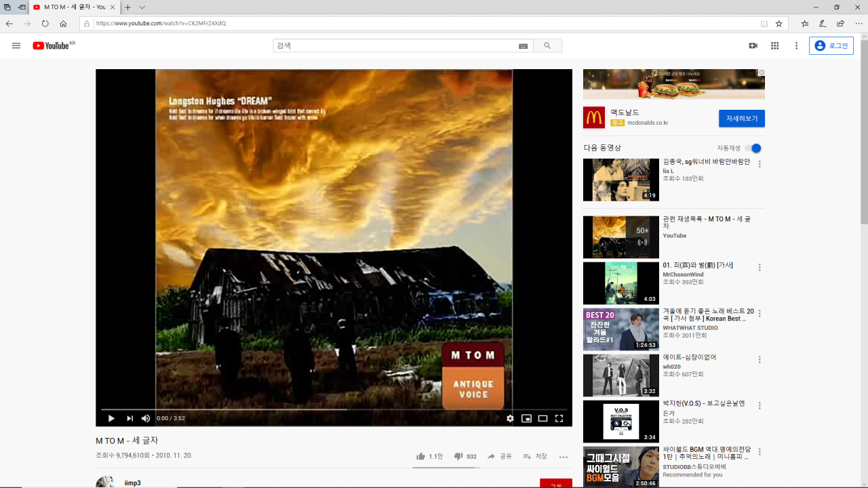Viewport: 868px width, 488px height.
Task: Skip to next video in player
Action: [x=130, y=418]
